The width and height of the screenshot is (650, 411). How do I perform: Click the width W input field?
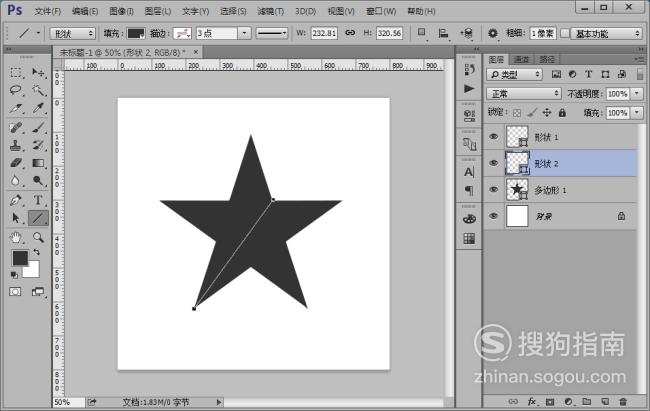pyautogui.click(x=325, y=33)
